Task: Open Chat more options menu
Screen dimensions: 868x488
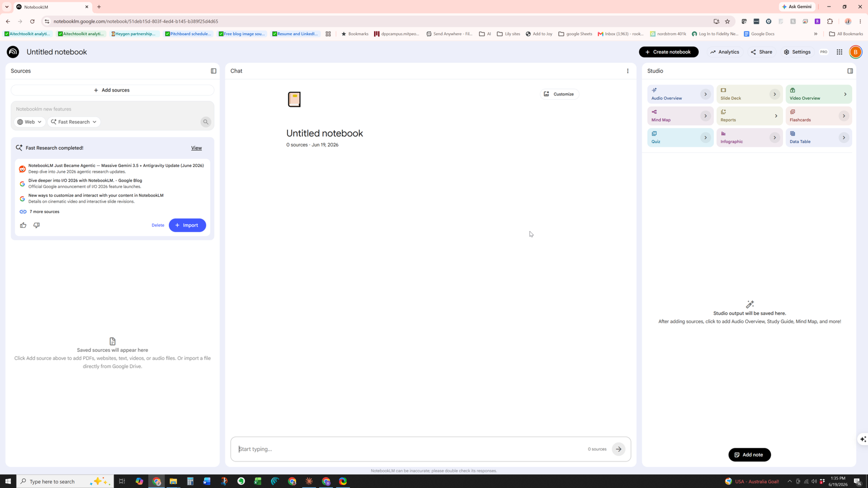Action: (x=628, y=71)
